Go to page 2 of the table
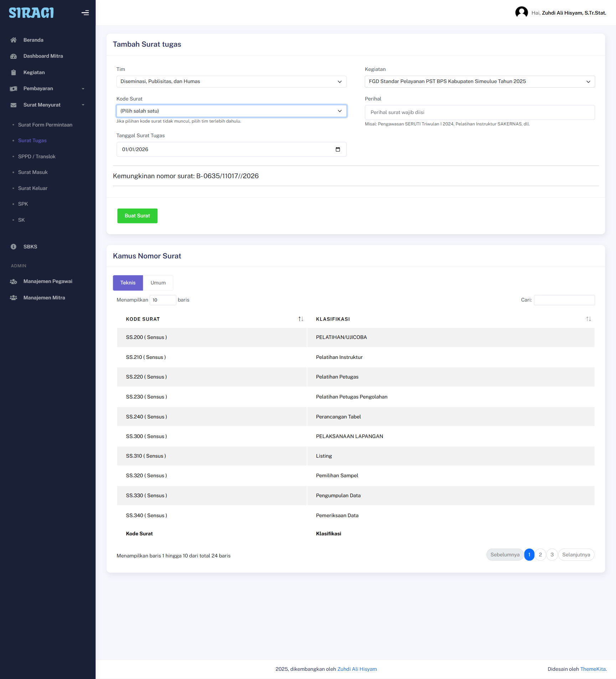616x679 pixels. coord(540,555)
